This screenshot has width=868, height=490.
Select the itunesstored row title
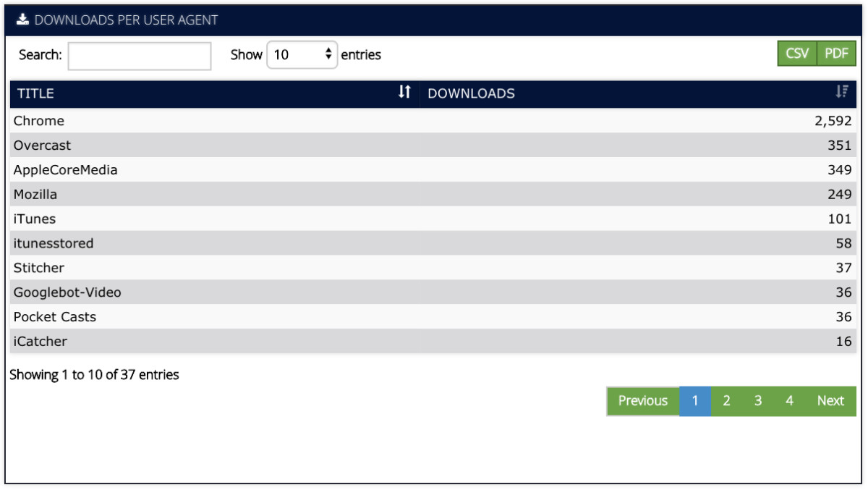click(x=54, y=244)
